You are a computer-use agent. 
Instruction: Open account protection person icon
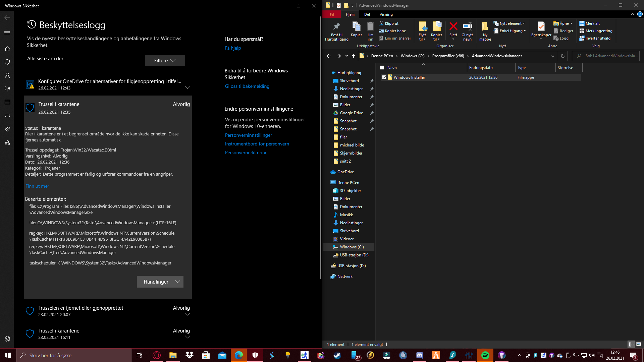7,75
